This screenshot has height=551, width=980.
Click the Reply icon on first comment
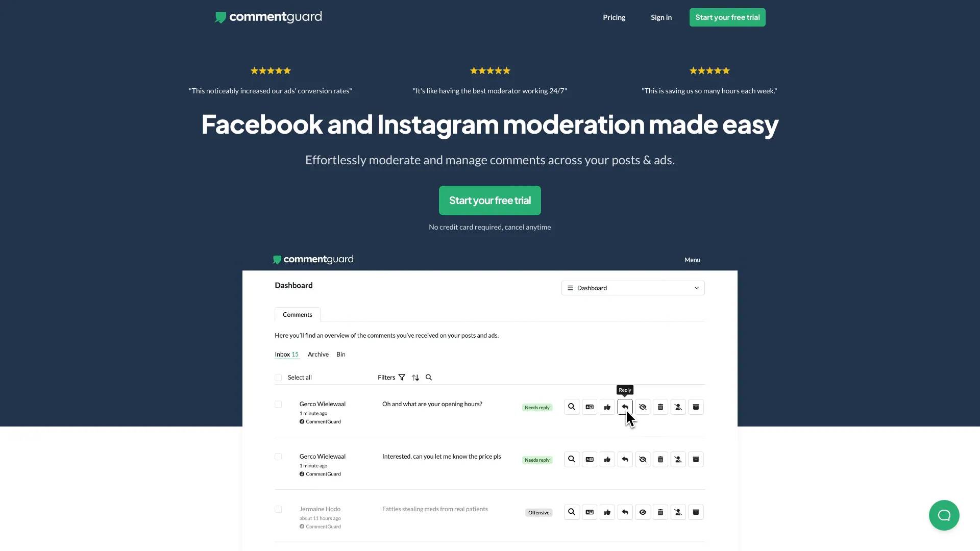625,406
